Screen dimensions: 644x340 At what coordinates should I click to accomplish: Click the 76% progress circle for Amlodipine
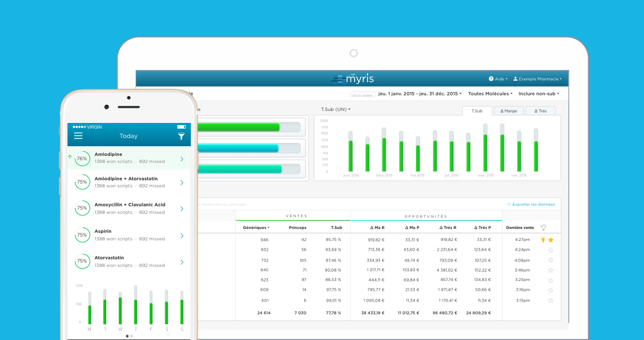(x=82, y=159)
